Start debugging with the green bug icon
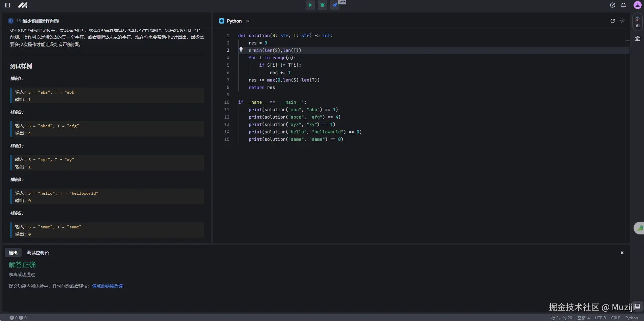Viewport: 644px width, 321px height. (323, 5)
